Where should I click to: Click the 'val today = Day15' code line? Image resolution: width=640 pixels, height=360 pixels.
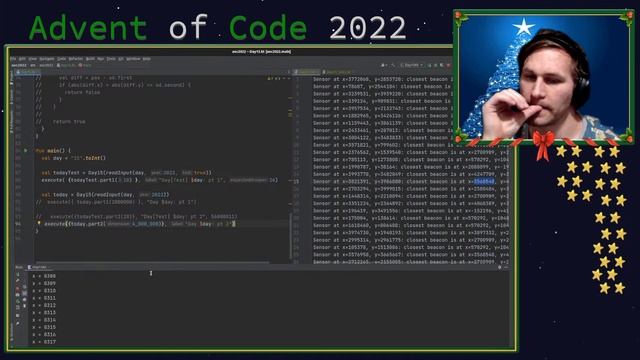coord(105,195)
